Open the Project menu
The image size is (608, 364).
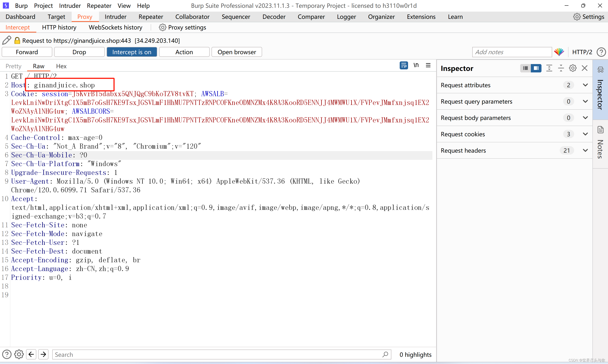coord(43,5)
